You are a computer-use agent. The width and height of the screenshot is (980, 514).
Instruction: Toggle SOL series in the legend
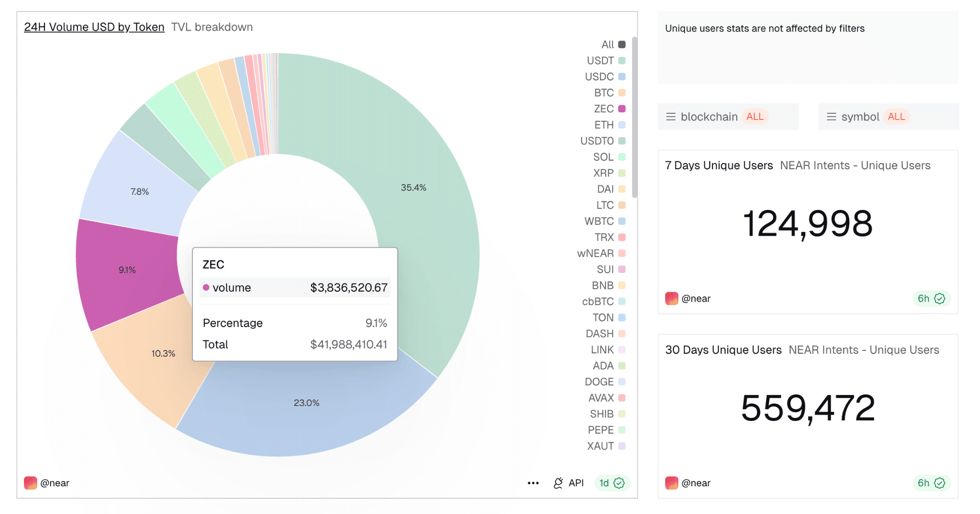610,157
